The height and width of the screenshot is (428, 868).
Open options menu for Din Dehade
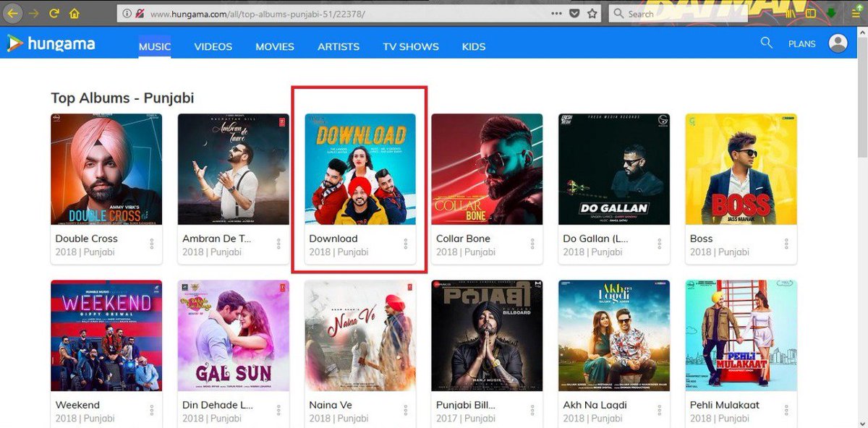pyautogui.click(x=278, y=411)
